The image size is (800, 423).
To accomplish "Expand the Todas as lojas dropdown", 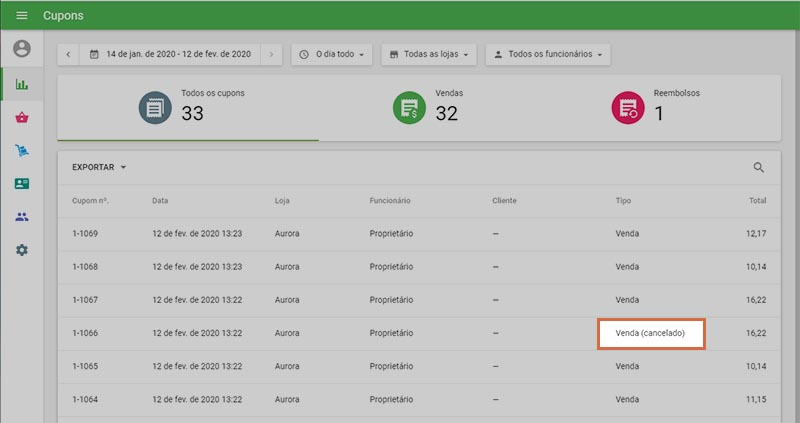I will coord(429,54).
